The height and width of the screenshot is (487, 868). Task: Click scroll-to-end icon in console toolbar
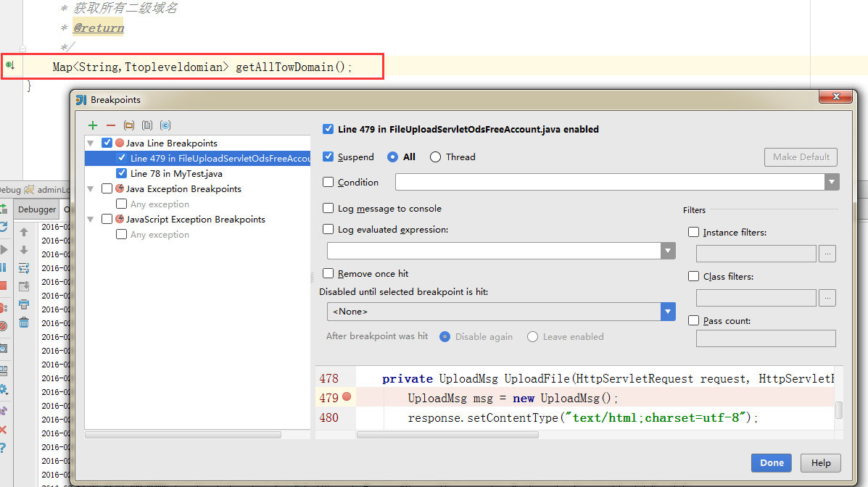click(x=24, y=286)
